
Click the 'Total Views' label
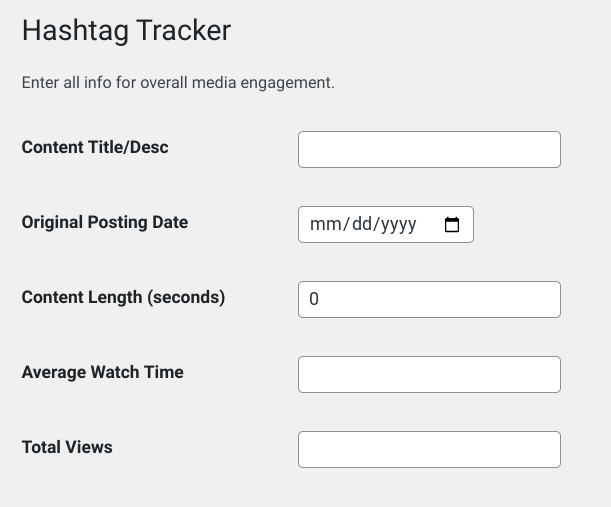pyautogui.click(x=67, y=447)
